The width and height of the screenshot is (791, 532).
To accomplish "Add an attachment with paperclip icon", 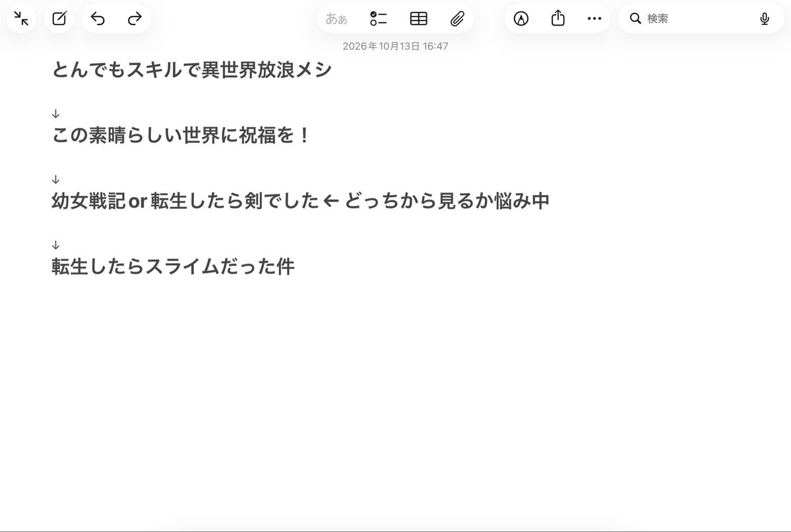I will coord(457,18).
